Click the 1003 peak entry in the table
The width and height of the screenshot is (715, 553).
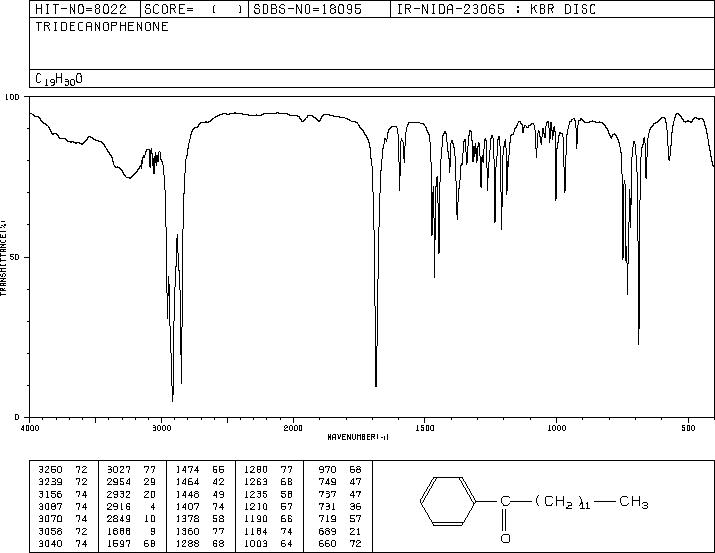tap(268, 544)
